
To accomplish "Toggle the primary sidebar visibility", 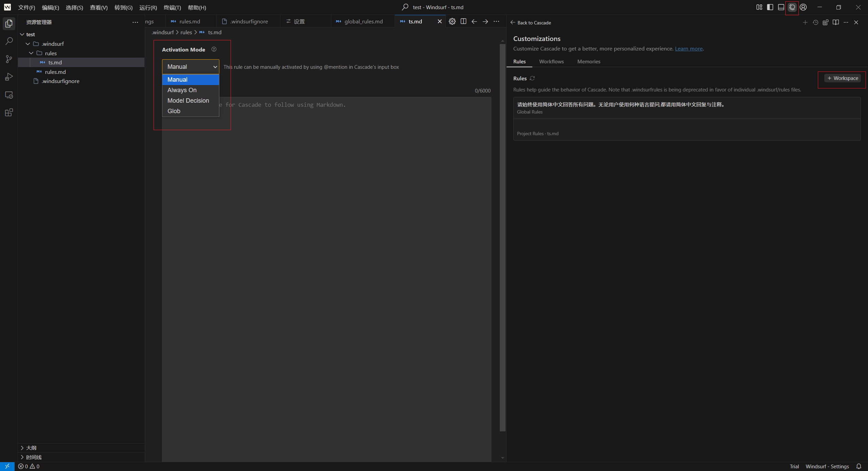I will click(x=770, y=7).
